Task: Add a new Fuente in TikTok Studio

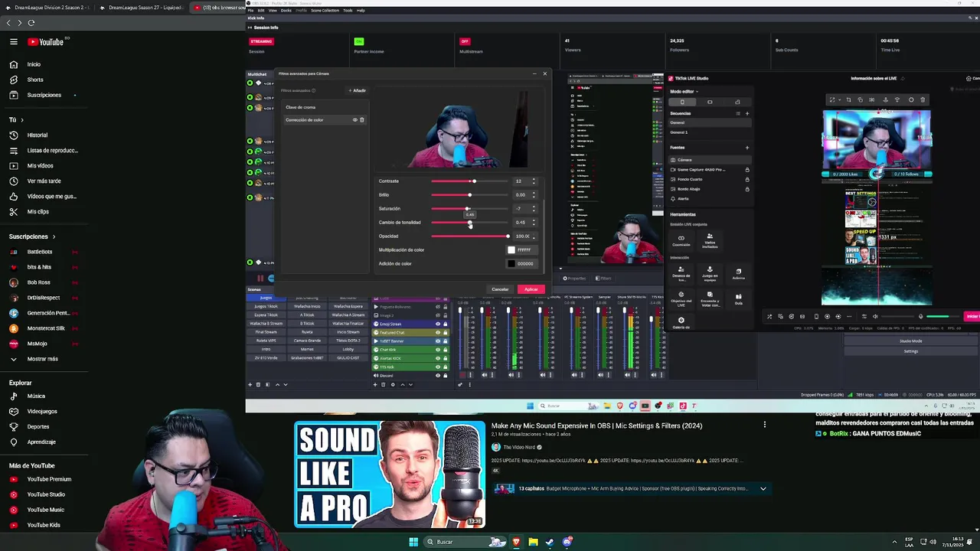Action: pyautogui.click(x=747, y=148)
